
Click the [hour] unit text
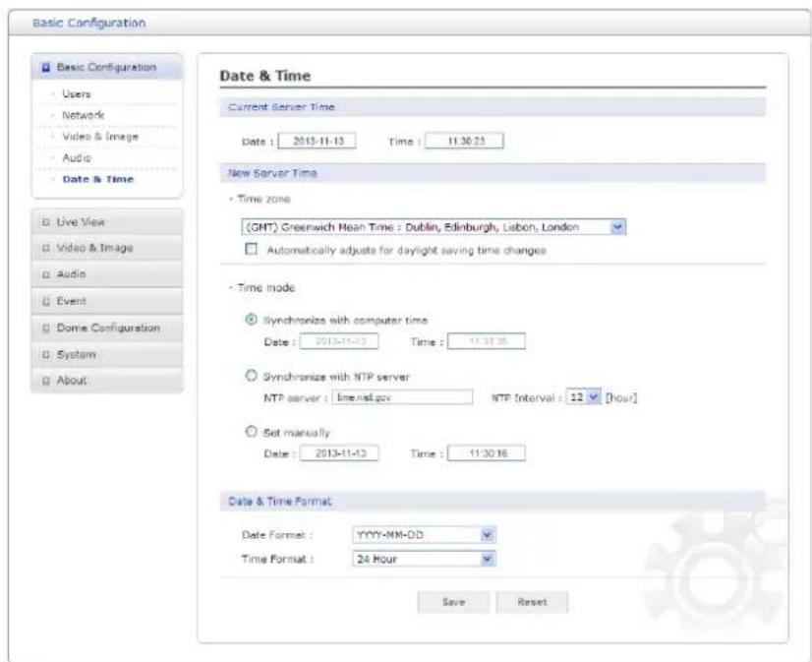point(621,397)
